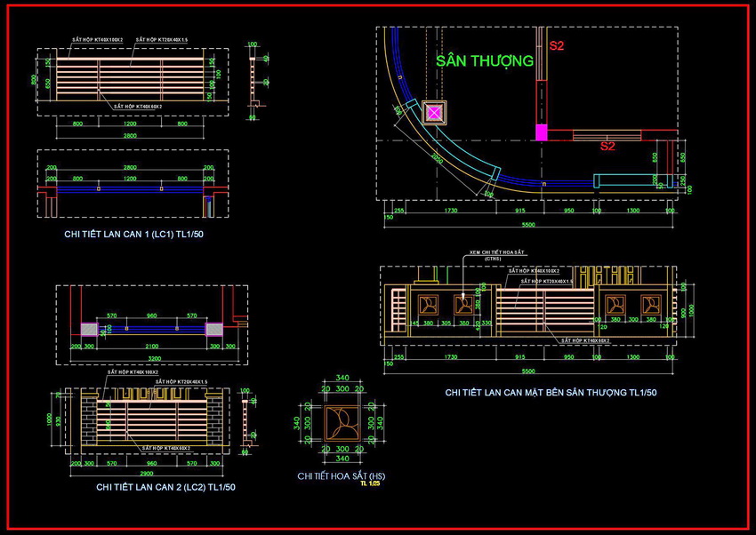Screen dimensions: 756x535
Task: Click CHI TIẾT LAN CAN MẶT BÊN SÂN THƯỢNG title
Action: [551, 392]
